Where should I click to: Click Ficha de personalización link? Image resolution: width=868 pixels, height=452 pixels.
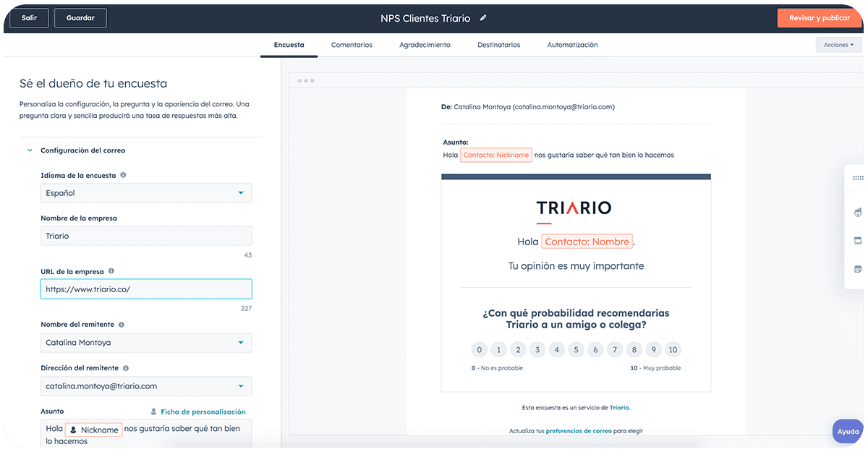coord(203,412)
